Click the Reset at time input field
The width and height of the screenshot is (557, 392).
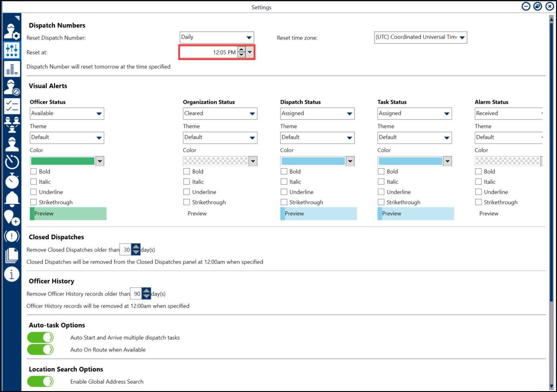[x=208, y=53]
